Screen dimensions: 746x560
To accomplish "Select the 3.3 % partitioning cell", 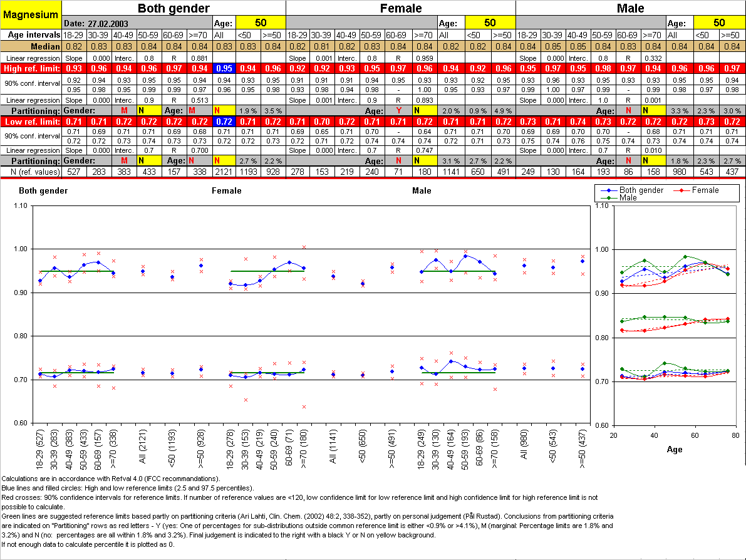I will 680,111.
